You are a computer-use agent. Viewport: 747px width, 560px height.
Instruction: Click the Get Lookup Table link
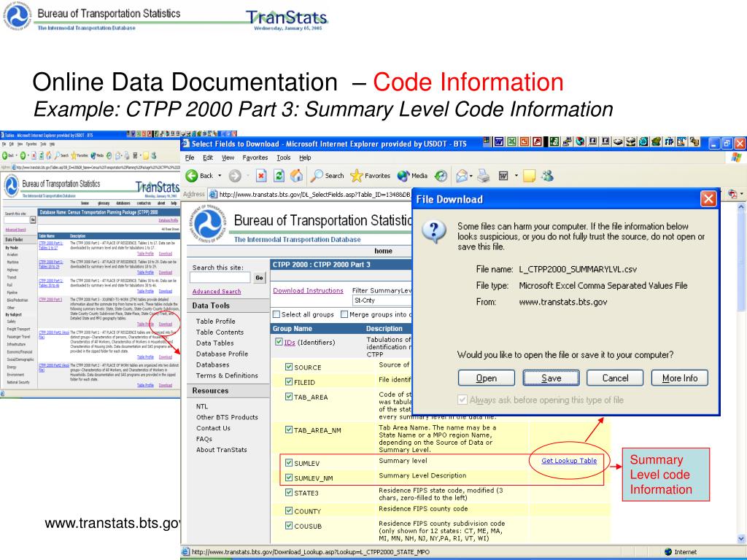coord(569,461)
